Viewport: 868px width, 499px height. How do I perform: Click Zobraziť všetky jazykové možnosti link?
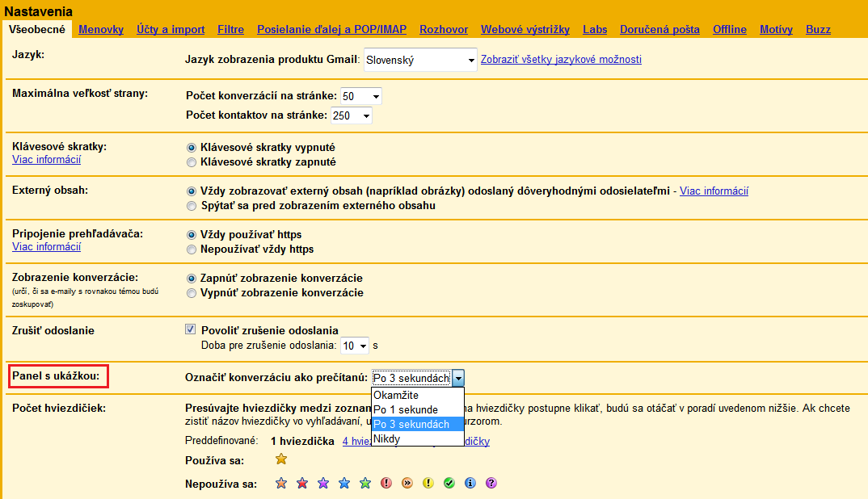point(562,59)
